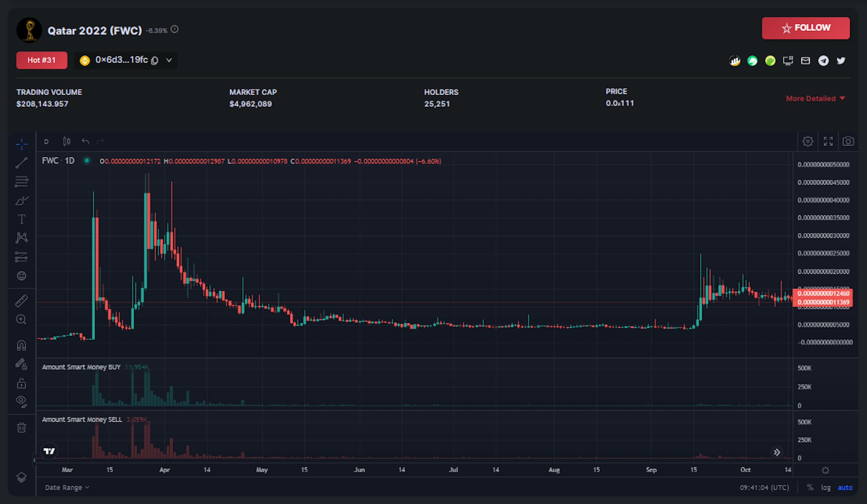Click the Hot #31 badge
Viewport: 867px width, 504px height.
pyautogui.click(x=42, y=60)
